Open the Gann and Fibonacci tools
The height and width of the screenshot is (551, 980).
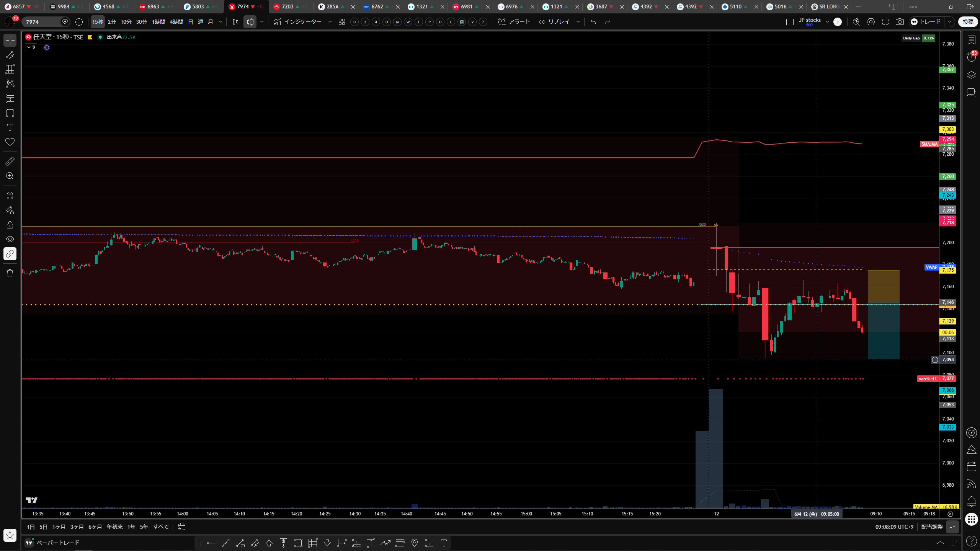[10, 69]
